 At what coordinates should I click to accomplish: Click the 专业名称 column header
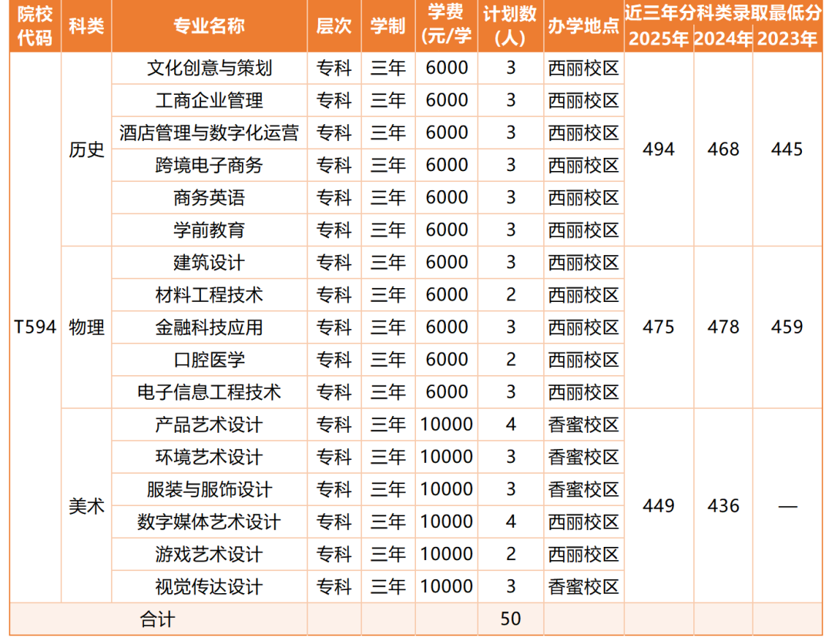tap(210, 25)
